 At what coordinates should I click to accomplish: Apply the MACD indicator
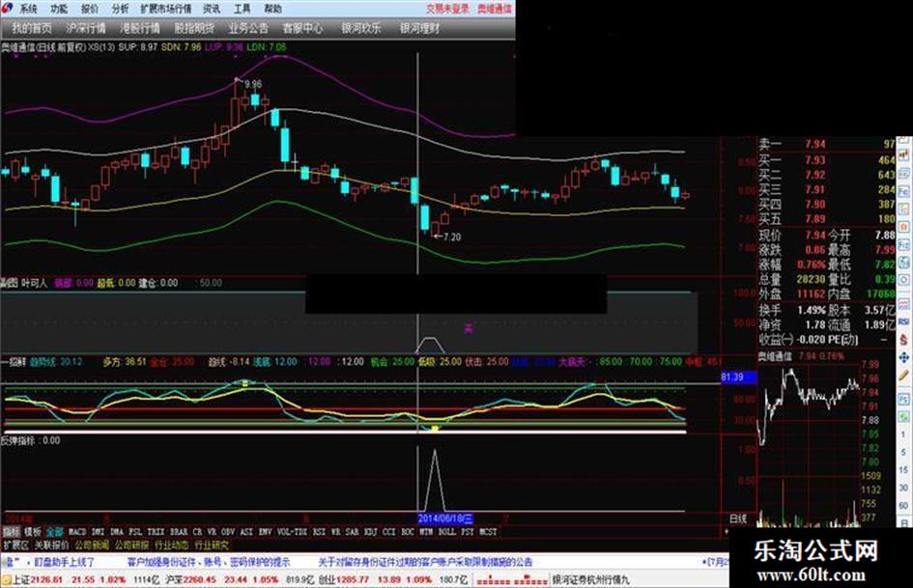[77, 532]
